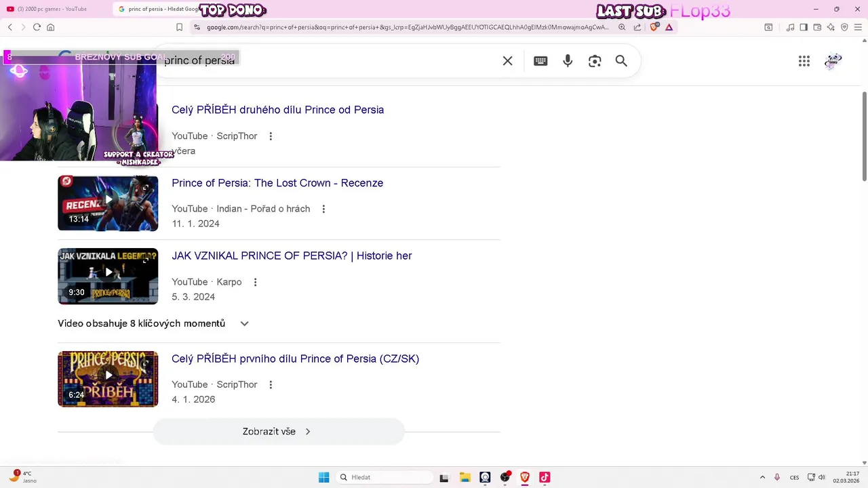Open the Google account avatar
This screenshot has width=868, height=488.
pyautogui.click(x=833, y=61)
